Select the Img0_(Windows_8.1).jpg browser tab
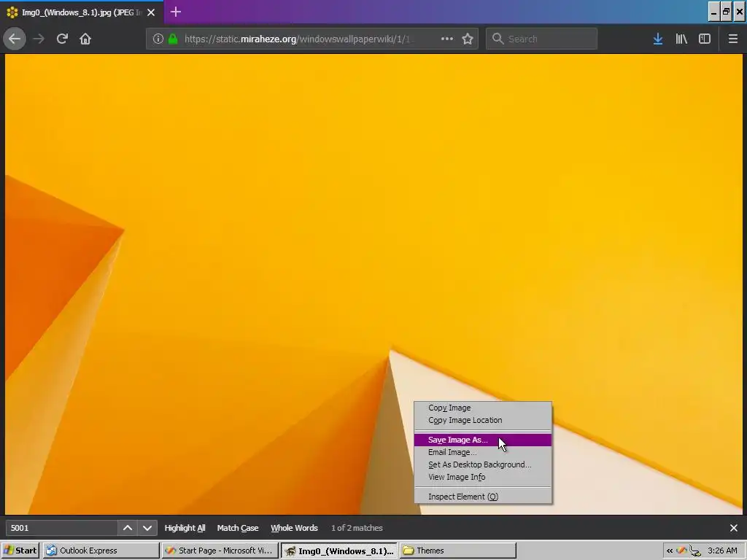The width and height of the screenshot is (747, 560). pyautogui.click(x=82, y=12)
